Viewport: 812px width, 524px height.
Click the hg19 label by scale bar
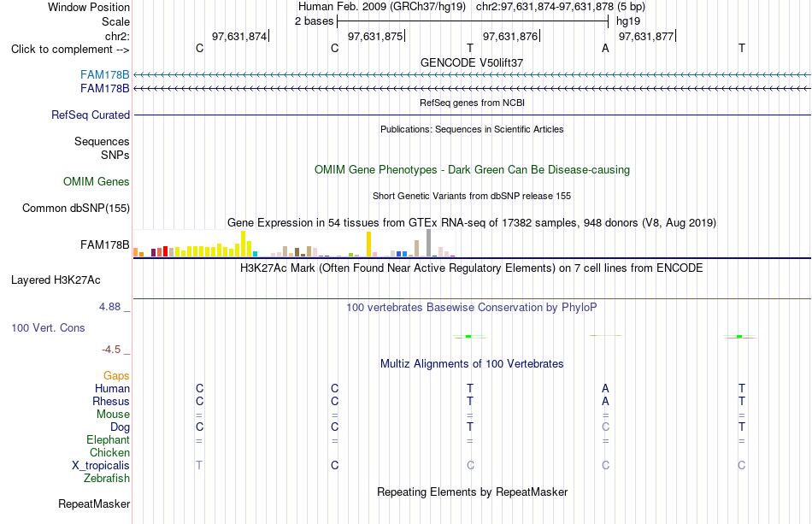point(628,21)
